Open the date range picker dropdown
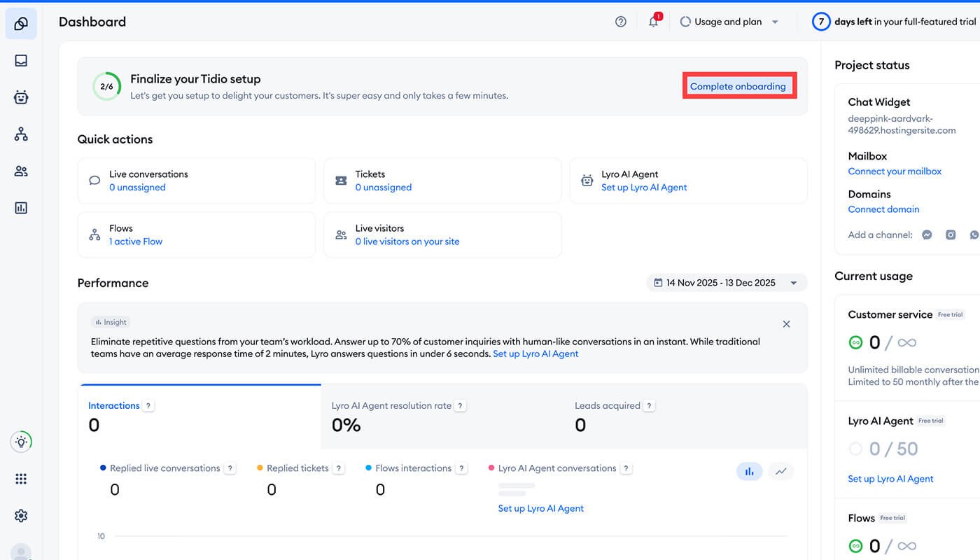Image resolution: width=980 pixels, height=560 pixels. click(726, 283)
